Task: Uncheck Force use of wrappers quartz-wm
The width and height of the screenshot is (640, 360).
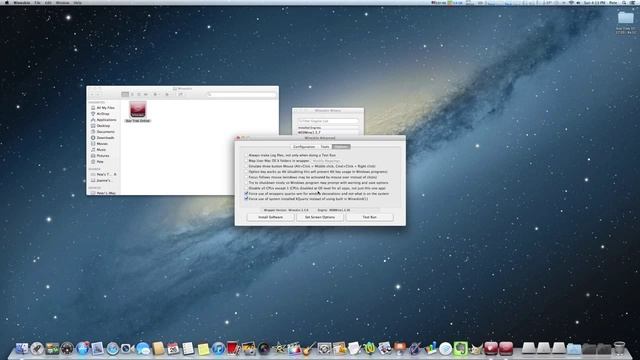Action: (x=246, y=193)
